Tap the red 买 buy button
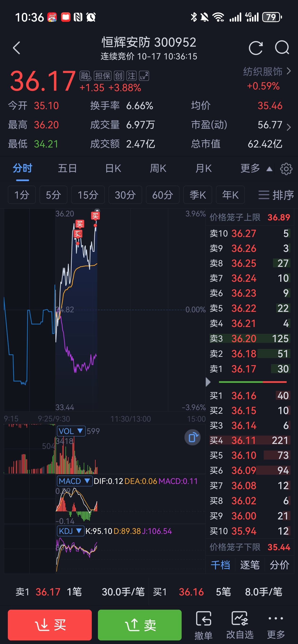 (x=50, y=625)
